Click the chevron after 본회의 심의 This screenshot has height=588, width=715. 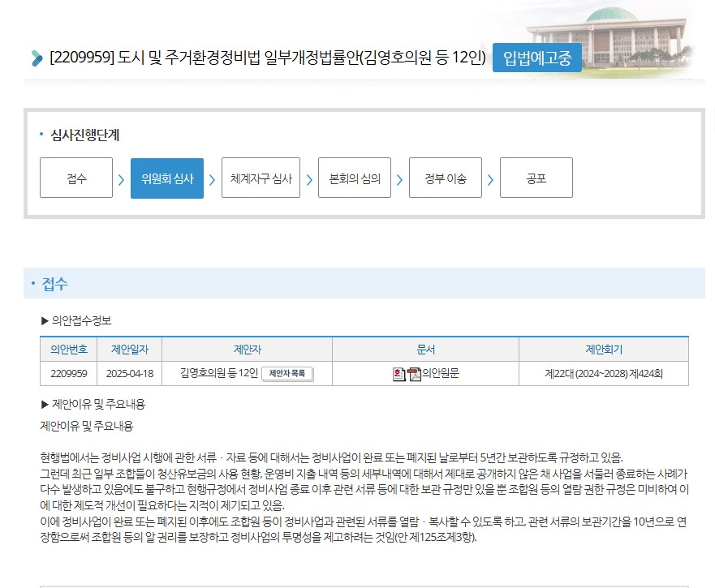tap(398, 178)
